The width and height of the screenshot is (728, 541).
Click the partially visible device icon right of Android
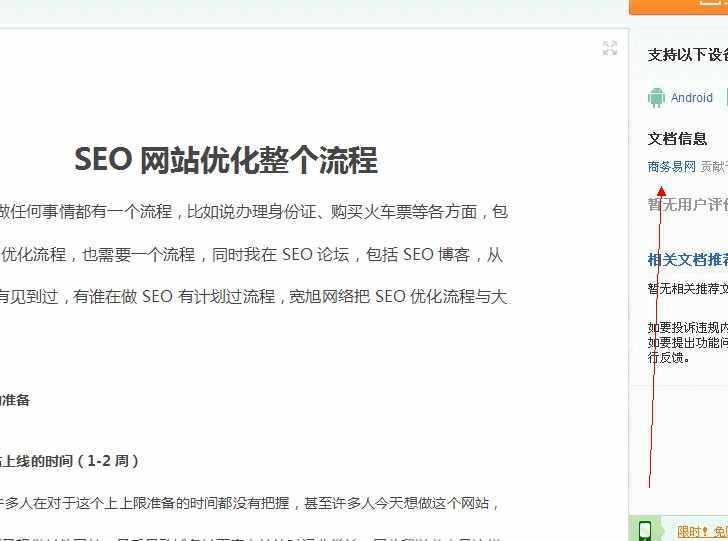coord(725,98)
